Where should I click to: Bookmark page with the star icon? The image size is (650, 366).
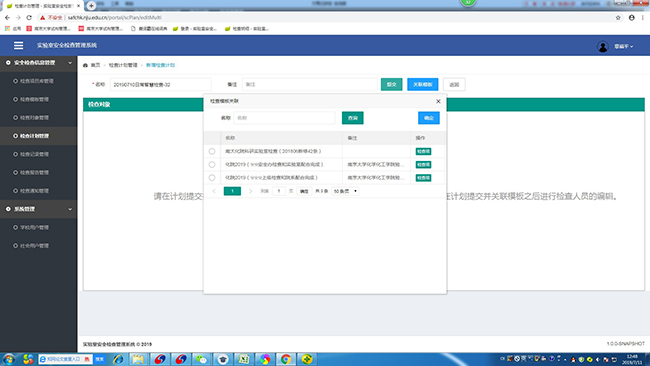click(618, 17)
